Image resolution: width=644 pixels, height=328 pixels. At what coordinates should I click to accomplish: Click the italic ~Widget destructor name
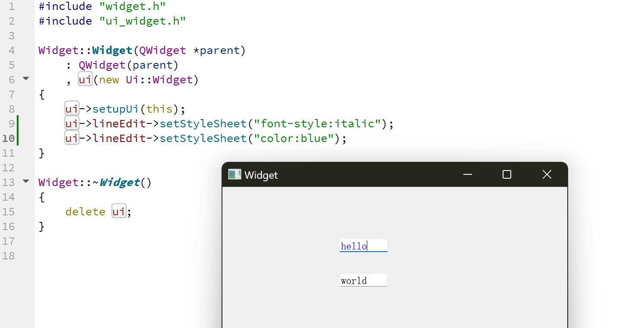pyautogui.click(x=116, y=183)
